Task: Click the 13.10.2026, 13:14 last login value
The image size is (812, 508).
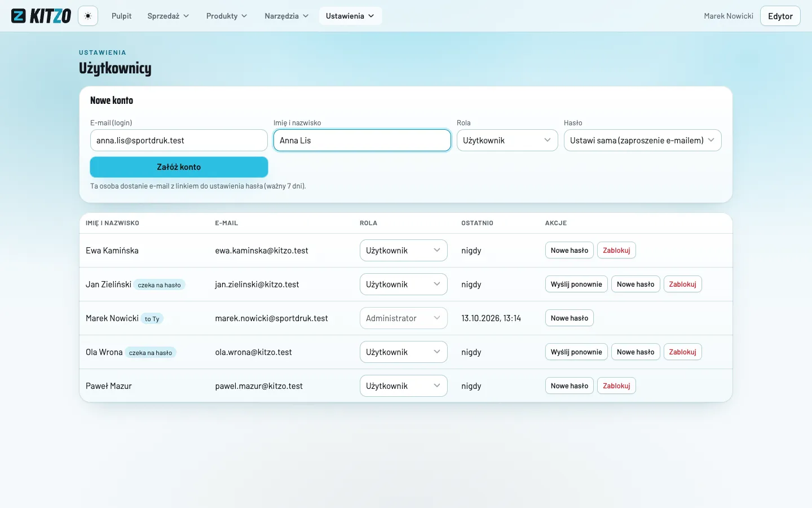Action: 491,318
